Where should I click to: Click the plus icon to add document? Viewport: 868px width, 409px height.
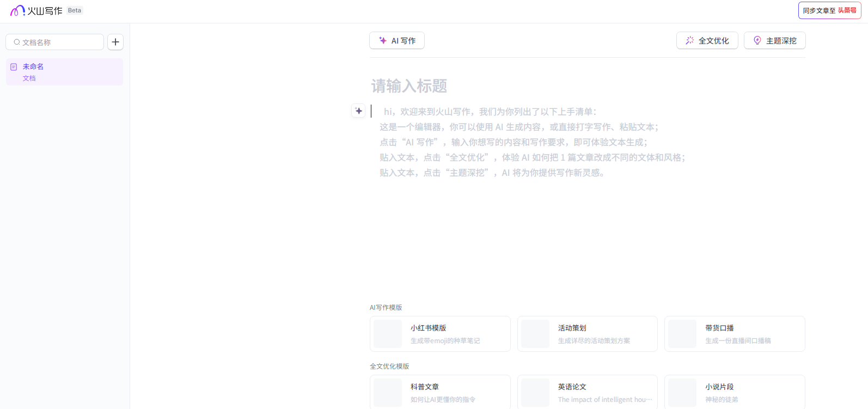115,42
